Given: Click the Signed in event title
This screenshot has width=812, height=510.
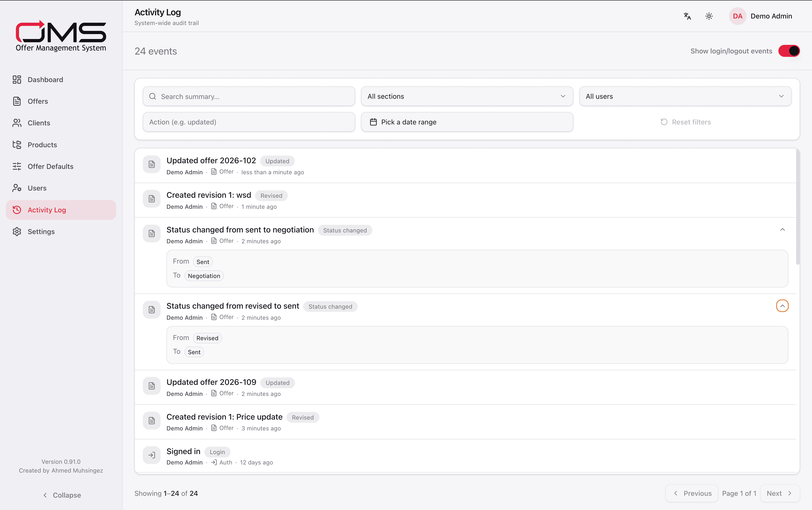Looking at the screenshot, I should 183,451.
